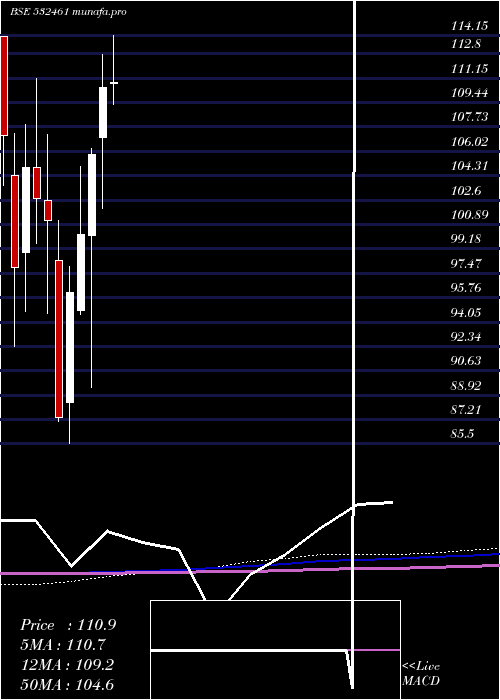The image size is (500, 700).
Task: Click the 100.89 price axis label
Action: [470, 215]
